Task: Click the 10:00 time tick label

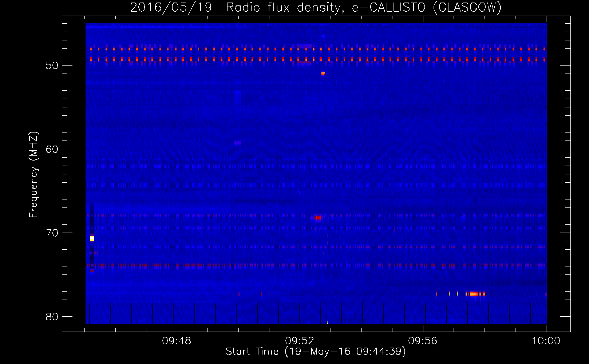Action: click(x=546, y=341)
